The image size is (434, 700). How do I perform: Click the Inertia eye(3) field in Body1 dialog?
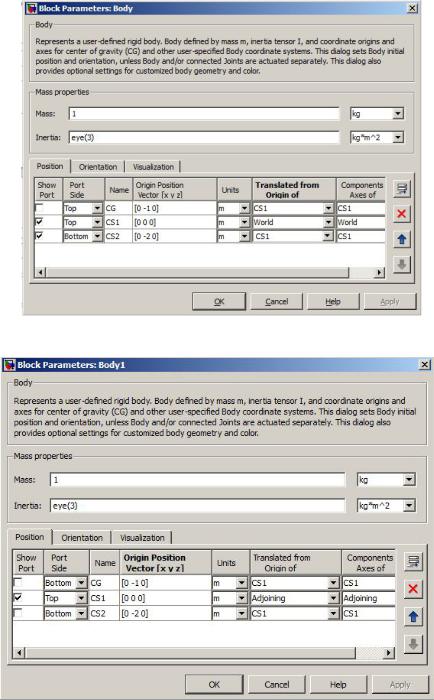[197, 506]
